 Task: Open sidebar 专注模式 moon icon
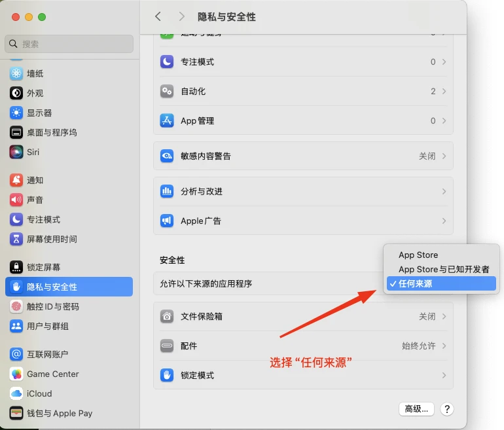(x=16, y=219)
